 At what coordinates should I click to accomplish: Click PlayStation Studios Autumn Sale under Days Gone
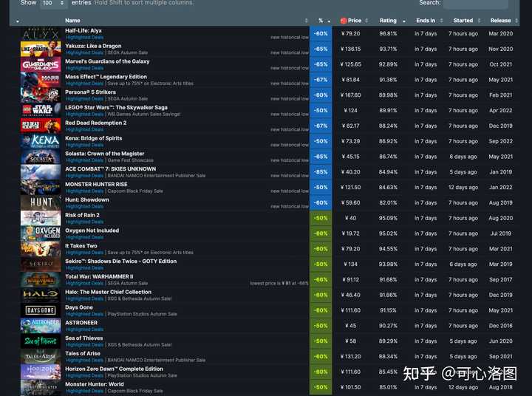(x=142, y=314)
